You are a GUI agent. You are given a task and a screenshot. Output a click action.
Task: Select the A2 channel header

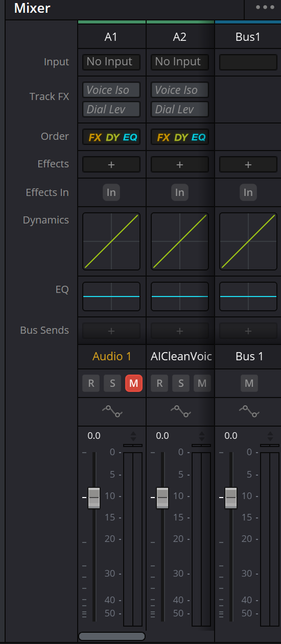point(180,37)
